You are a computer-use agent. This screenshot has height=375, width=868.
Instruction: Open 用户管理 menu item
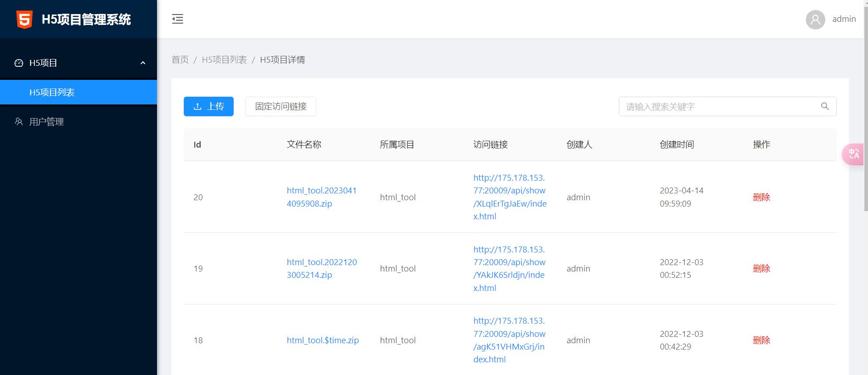point(46,122)
